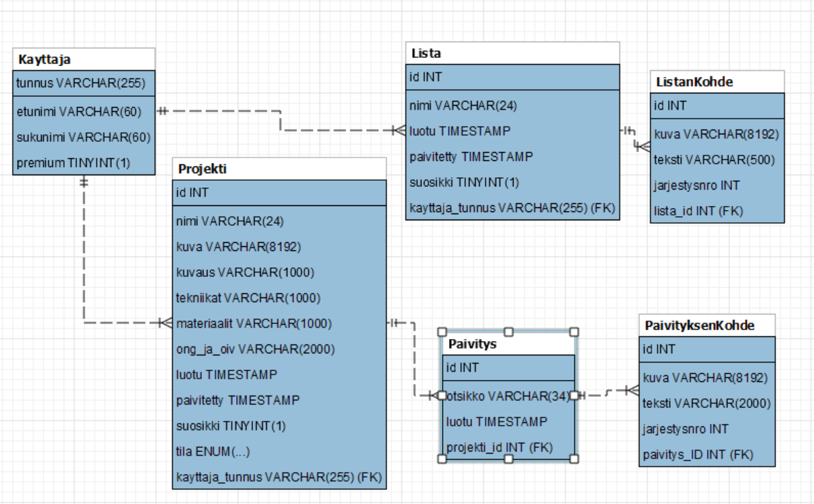Click the bottom-middle resize handle of Paivitys

tap(508, 459)
